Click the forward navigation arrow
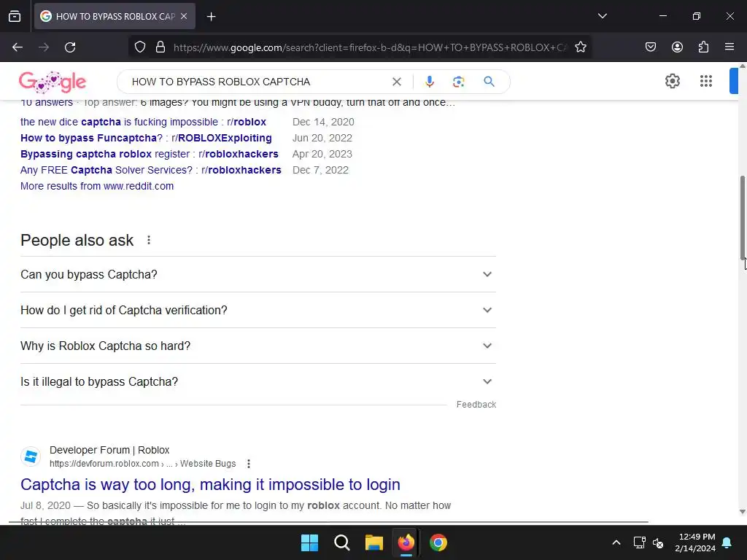Image resolution: width=747 pixels, height=560 pixels. point(44,47)
